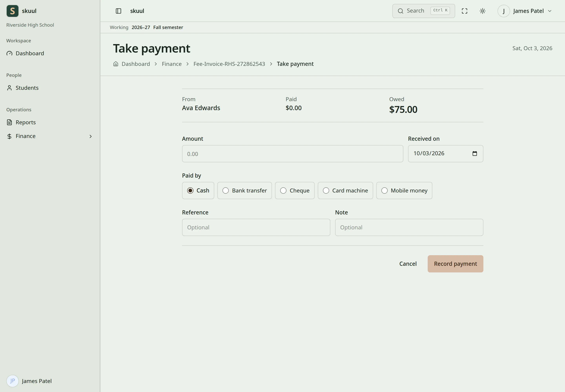The image size is (565, 392).
Task: Select Card machine payment method
Action: 345,191
